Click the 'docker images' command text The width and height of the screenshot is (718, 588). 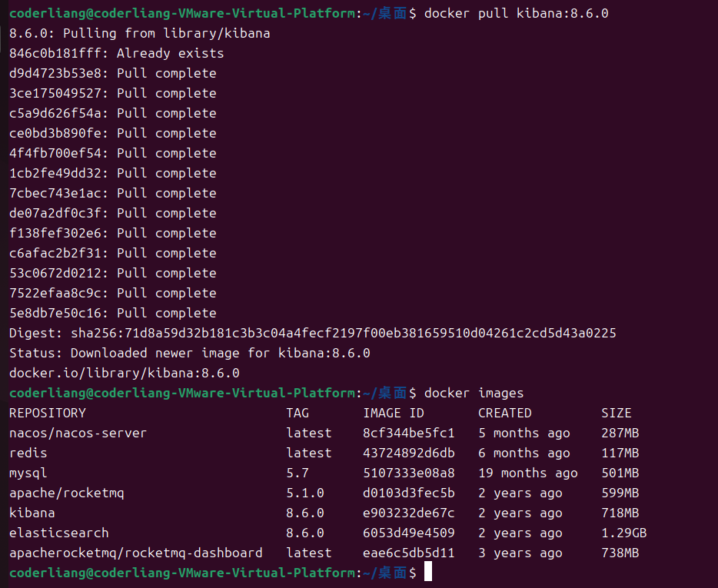click(x=474, y=393)
